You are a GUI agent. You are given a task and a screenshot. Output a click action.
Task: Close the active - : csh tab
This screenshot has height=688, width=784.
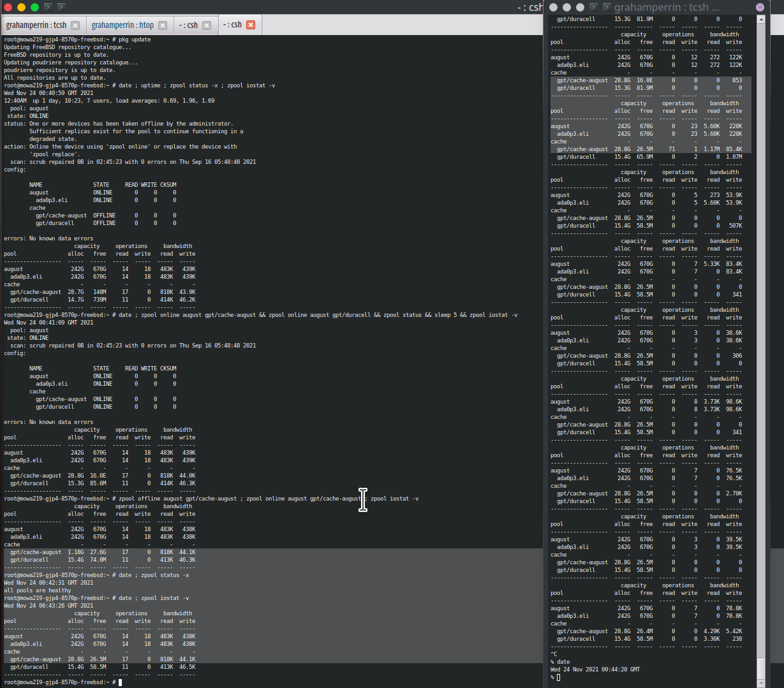click(x=250, y=26)
